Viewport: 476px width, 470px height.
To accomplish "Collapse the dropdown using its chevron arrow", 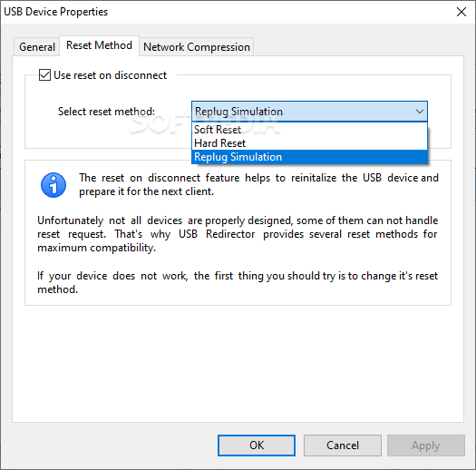I will [420, 112].
